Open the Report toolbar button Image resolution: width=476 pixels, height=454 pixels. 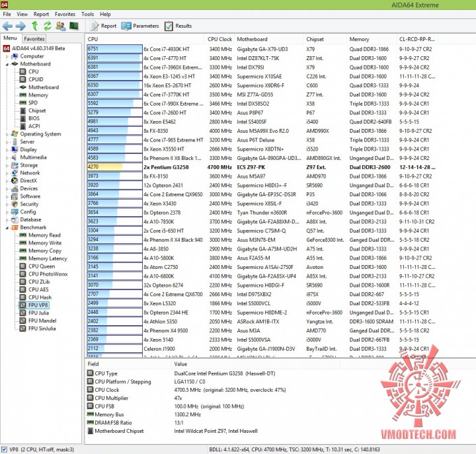(x=103, y=26)
